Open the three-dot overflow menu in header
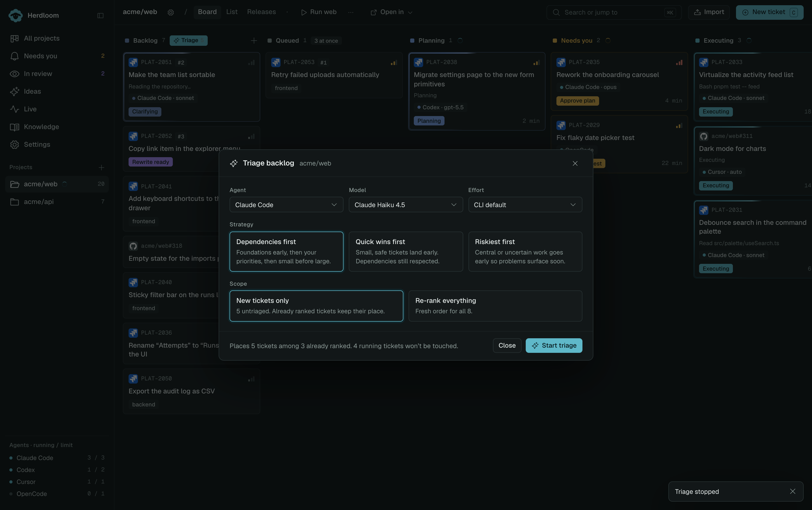This screenshot has width=812, height=510. point(351,12)
